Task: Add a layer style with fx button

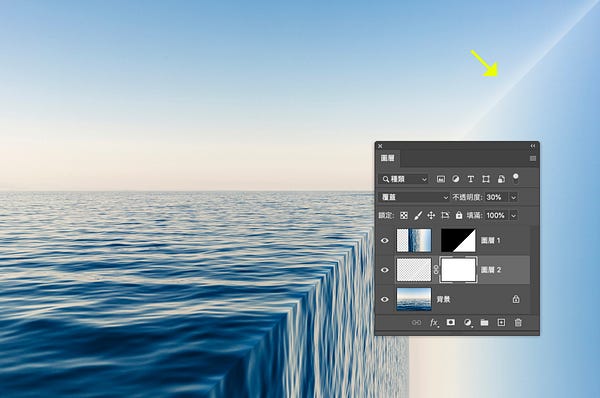Action: (434, 323)
